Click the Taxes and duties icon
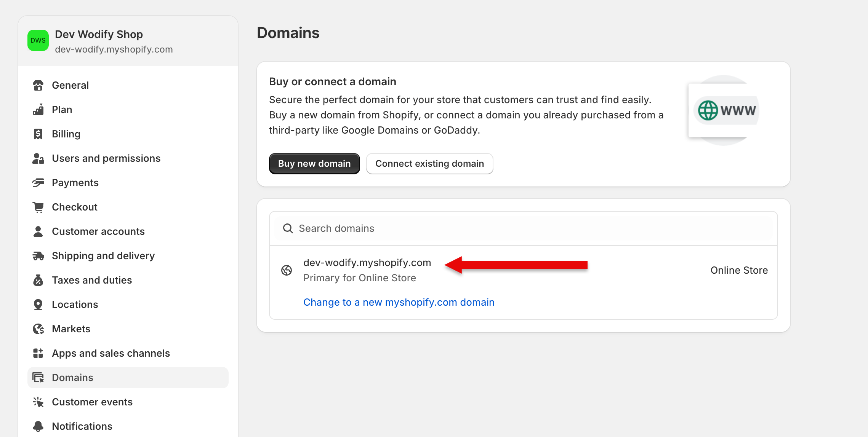The height and width of the screenshot is (437, 868). coord(38,280)
